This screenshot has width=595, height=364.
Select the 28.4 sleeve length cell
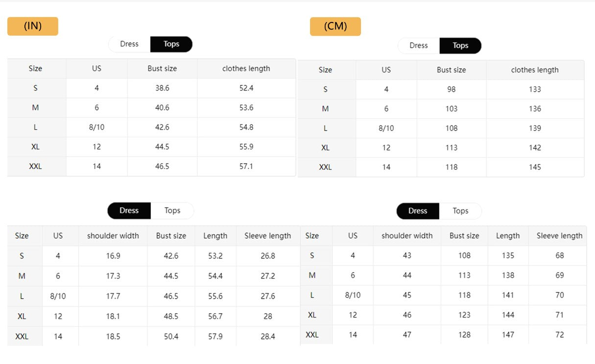(x=268, y=337)
